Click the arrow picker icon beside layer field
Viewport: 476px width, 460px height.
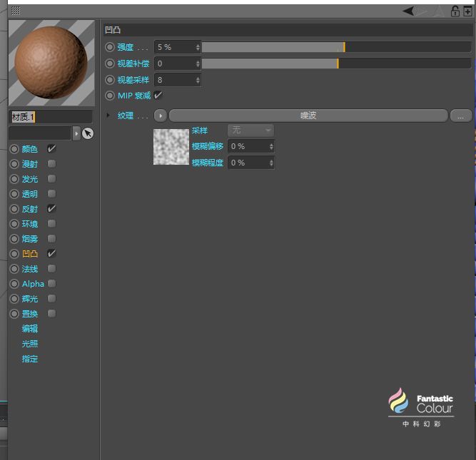pos(88,133)
